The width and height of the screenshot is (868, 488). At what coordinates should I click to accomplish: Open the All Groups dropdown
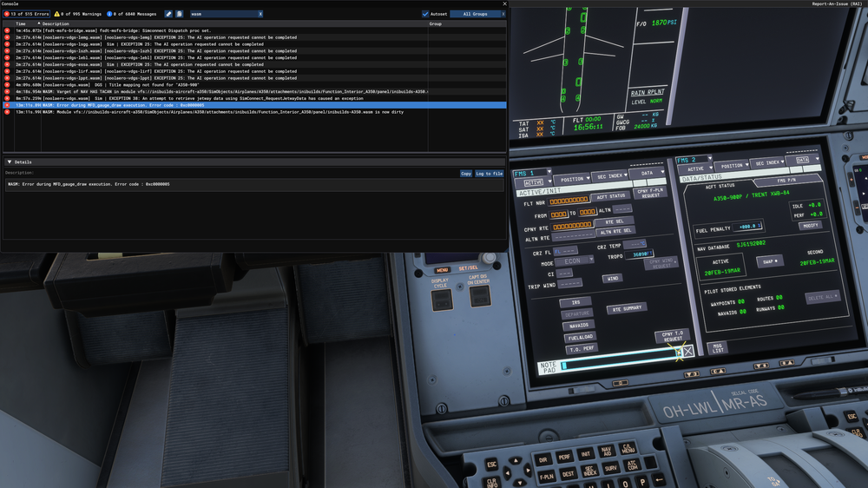tap(478, 14)
